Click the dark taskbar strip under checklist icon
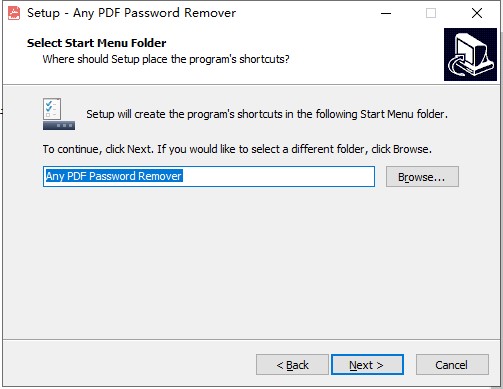 pos(59,126)
